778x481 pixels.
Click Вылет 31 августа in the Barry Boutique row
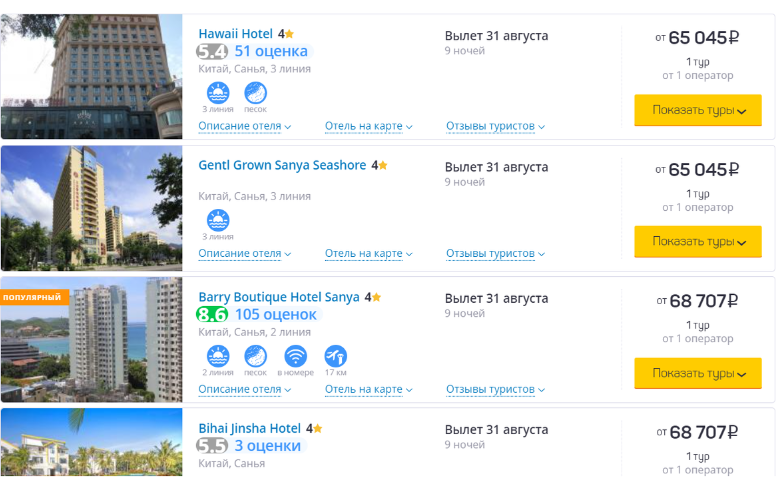[496, 299]
